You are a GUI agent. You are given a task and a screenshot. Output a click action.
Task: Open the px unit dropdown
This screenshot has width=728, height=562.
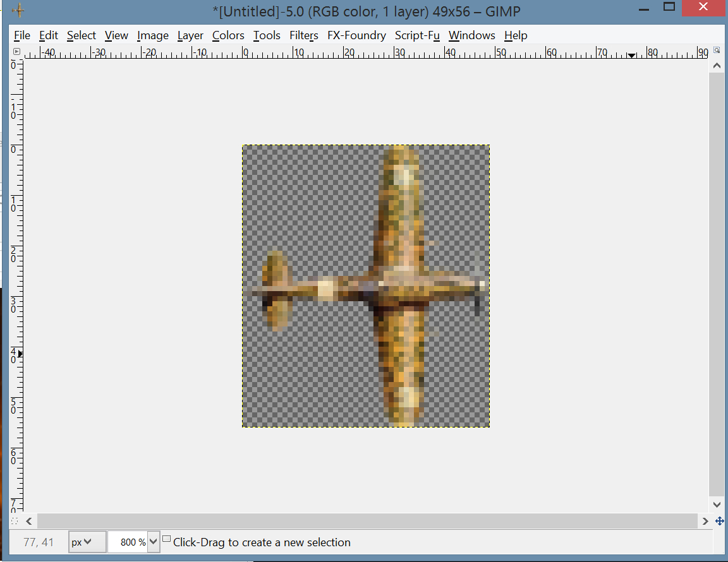coord(87,542)
